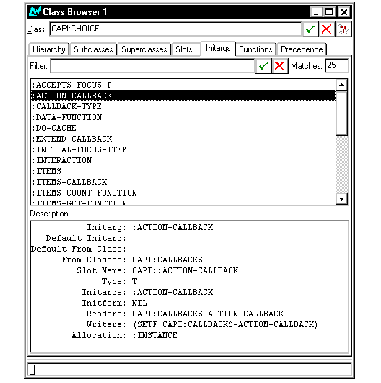The width and height of the screenshot is (381, 383).
Task: Select :ACCEPTS-FOCUS-P initarg
Action: tap(184, 85)
